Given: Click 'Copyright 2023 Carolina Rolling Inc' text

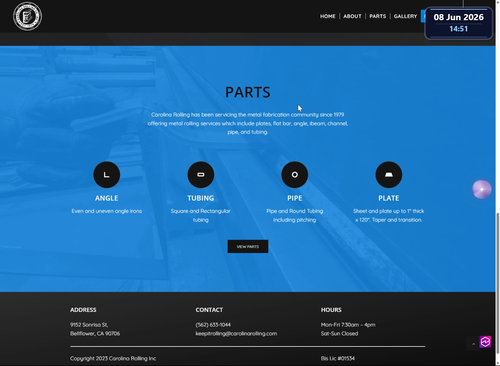Looking at the screenshot, I should pos(113,358).
